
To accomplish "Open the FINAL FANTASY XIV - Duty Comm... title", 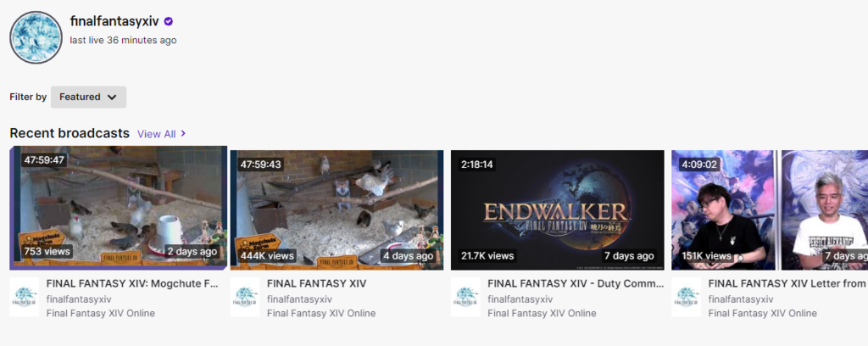I will coord(576,284).
